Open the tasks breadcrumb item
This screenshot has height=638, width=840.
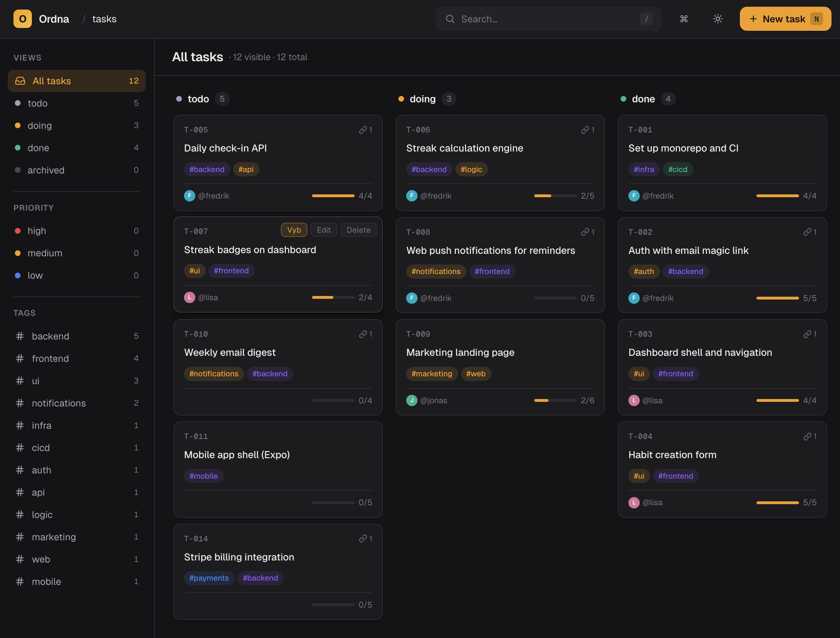pos(104,19)
